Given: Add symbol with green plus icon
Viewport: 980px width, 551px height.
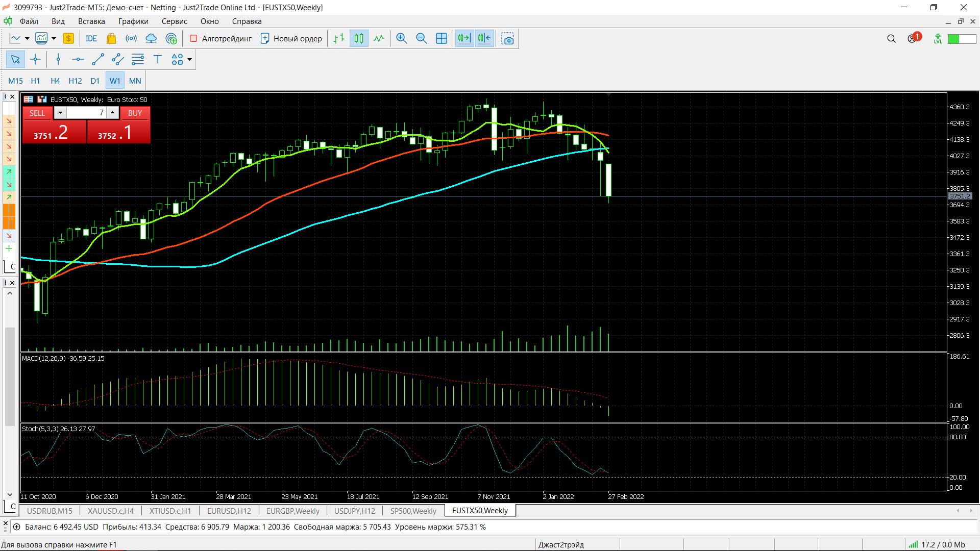Looking at the screenshot, I should click(x=9, y=248).
